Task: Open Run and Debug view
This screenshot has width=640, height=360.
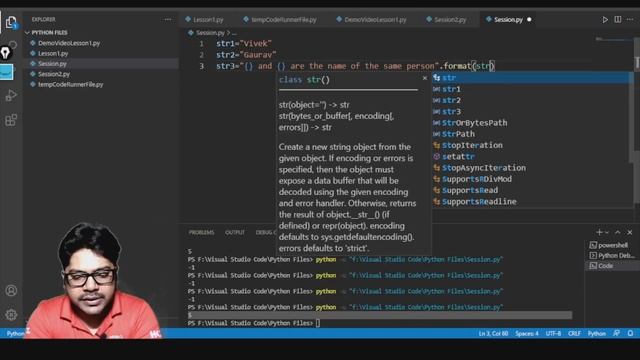Action: pos(11,95)
